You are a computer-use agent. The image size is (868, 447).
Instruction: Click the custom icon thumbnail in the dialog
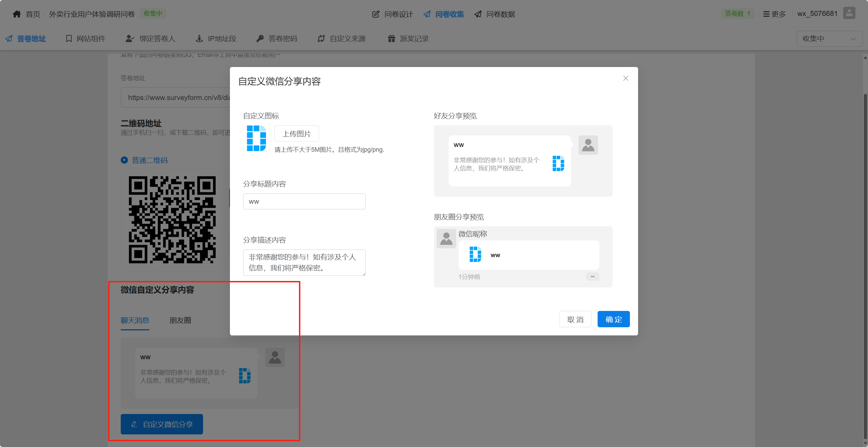[x=256, y=138]
